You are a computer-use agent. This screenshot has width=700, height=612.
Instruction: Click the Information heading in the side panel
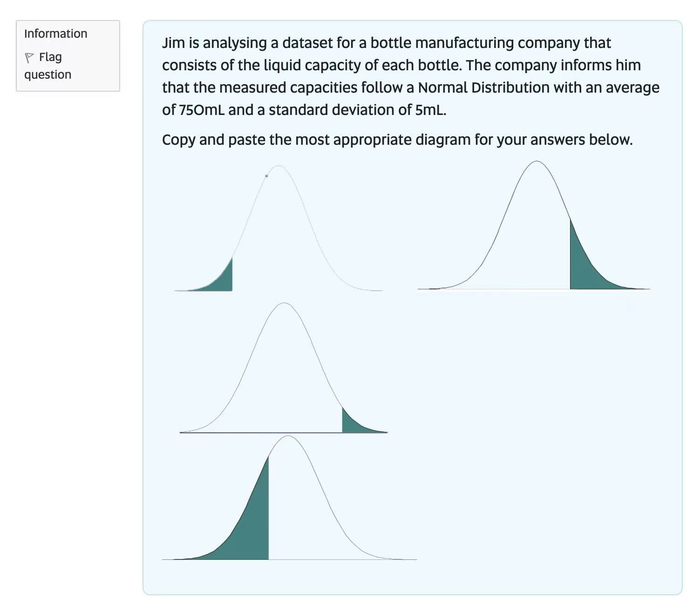[x=56, y=34]
